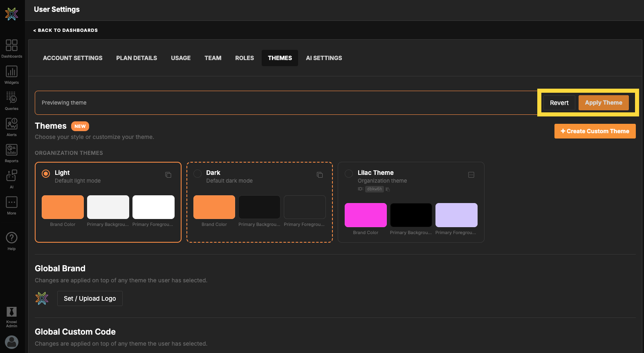
Task: Open the Alerts section icon
Action: click(11, 124)
